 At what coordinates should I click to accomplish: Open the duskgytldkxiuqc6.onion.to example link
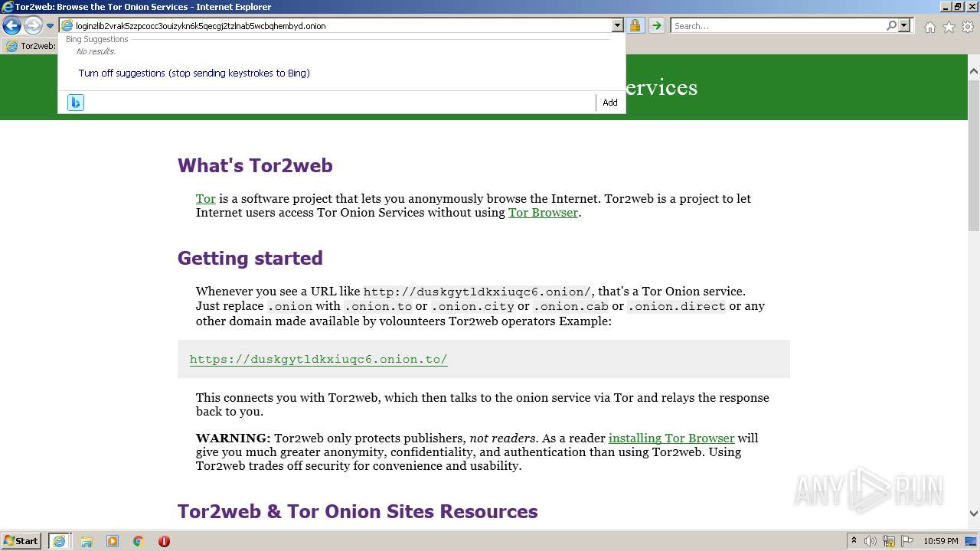pyautogui.click(x=318, y=359)
